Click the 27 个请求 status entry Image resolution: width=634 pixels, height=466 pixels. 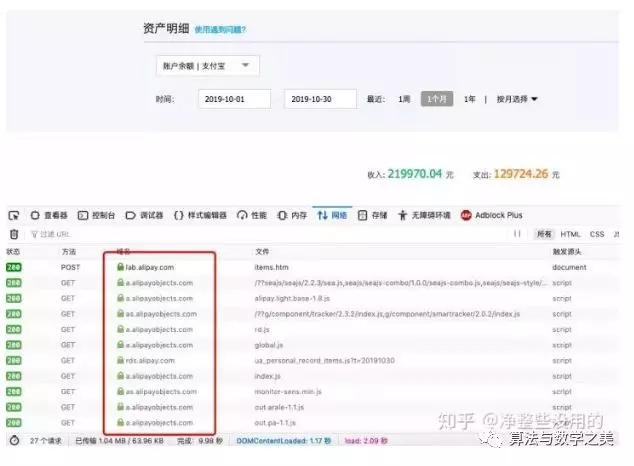[46, 441]
